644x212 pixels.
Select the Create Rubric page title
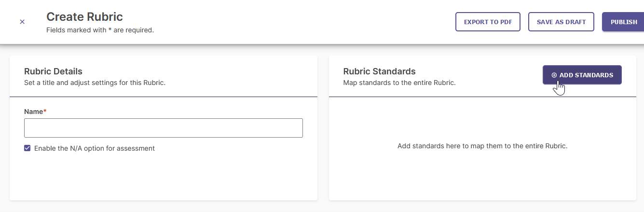(x=84, y=17)
